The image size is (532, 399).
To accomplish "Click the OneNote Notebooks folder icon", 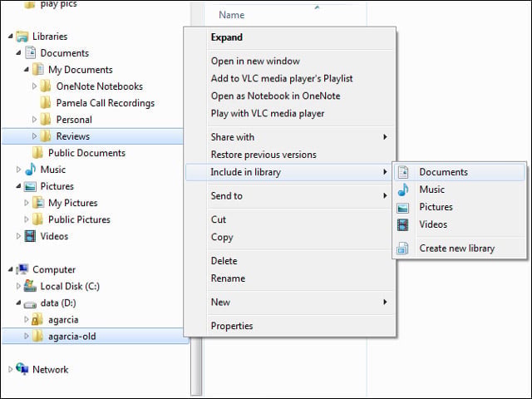I will click(x=46, y=86).
